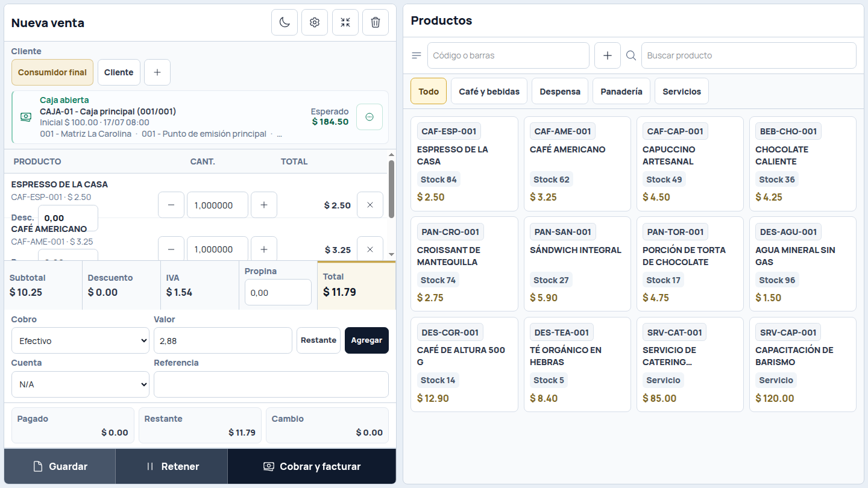
Task: Add Agua Mineral Sin Gas card
Action: (803, 264)
